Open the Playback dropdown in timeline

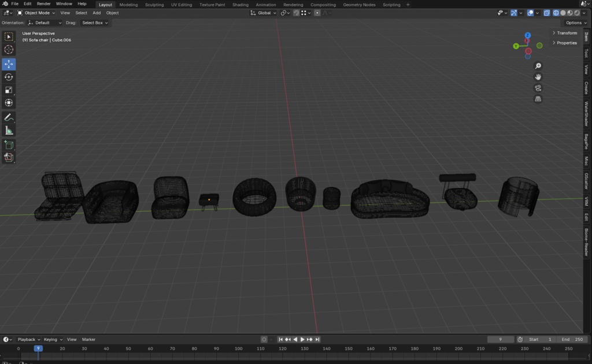tap(29, 340)
